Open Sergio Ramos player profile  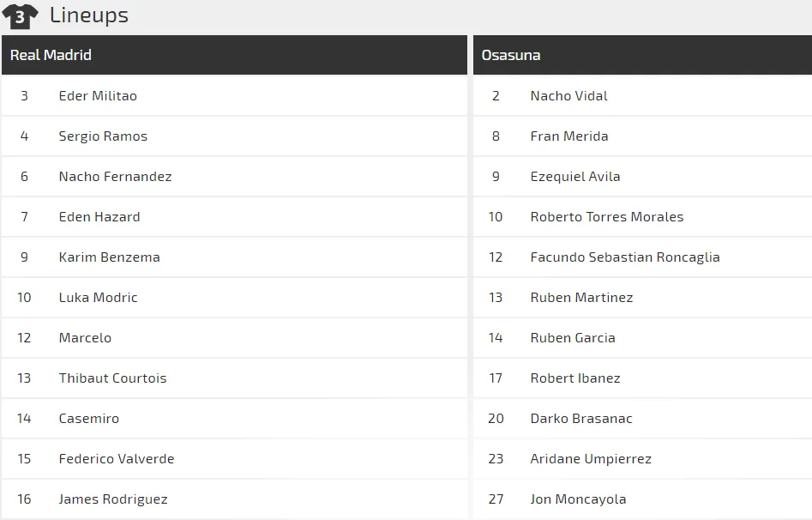pos(103,136)
